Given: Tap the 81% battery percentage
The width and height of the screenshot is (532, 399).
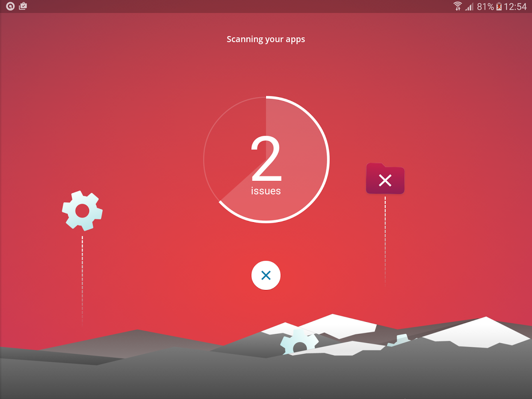Looking at the screenshot, I should coord(485,7).
